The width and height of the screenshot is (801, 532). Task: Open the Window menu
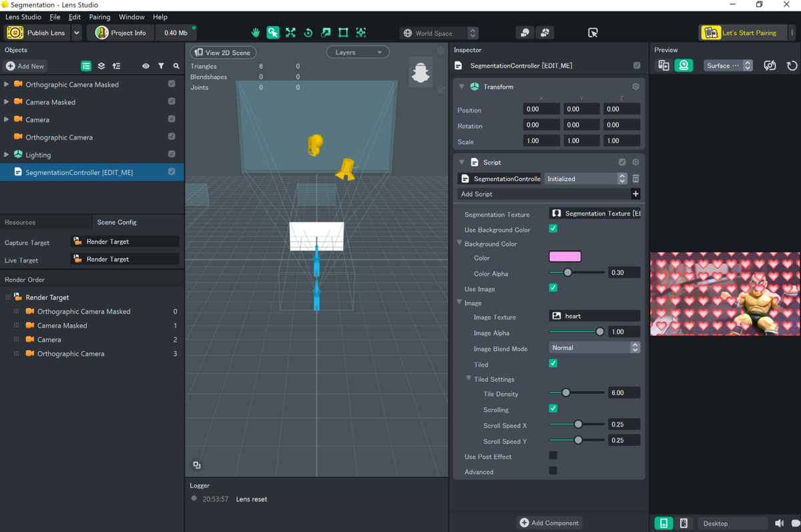(x=131, y=17)
